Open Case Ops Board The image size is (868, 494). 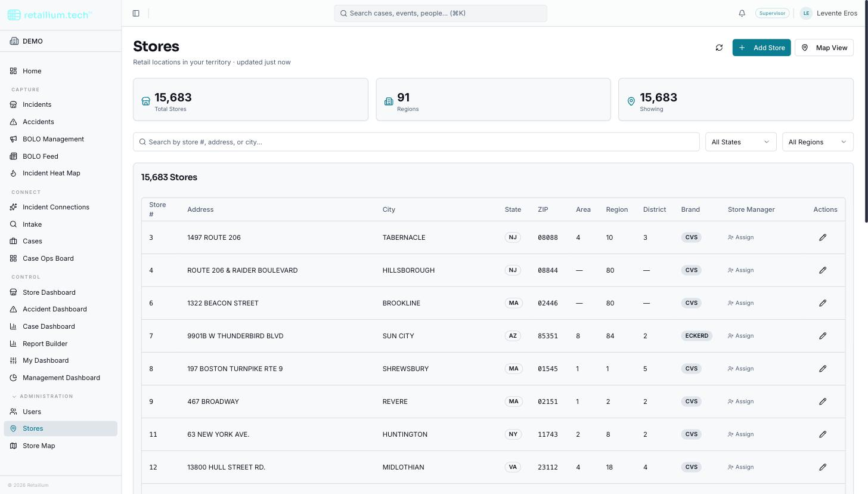[60, 258]
